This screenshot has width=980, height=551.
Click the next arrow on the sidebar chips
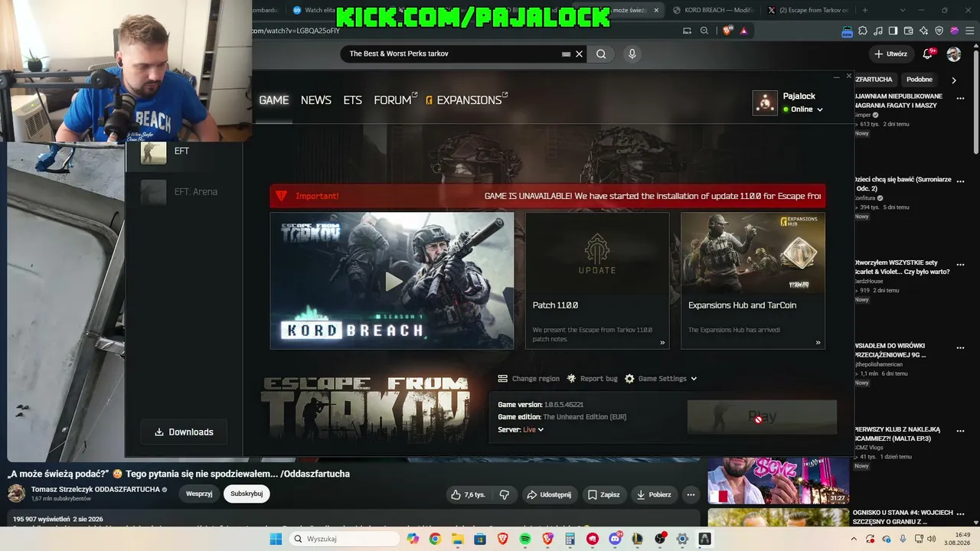(954, 80)
